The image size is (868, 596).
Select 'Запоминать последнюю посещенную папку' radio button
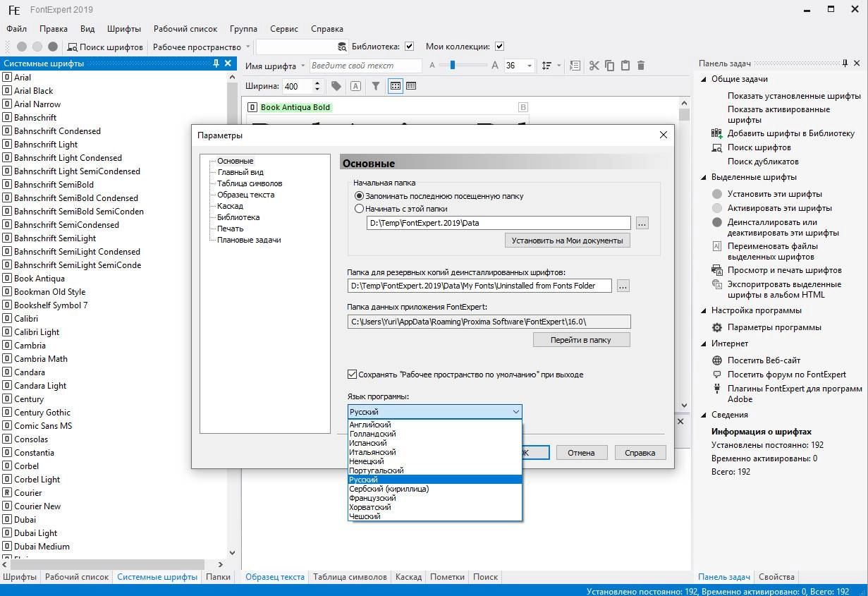360,196
